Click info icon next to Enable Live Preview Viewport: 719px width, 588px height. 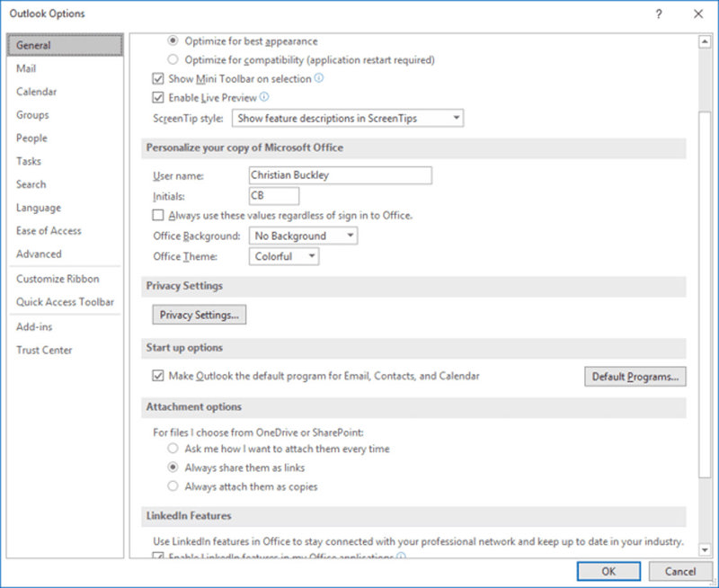(x=264, y=97)
